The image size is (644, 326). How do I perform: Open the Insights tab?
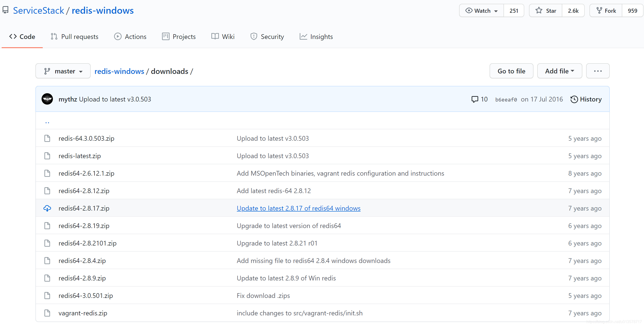coord(316,37)
